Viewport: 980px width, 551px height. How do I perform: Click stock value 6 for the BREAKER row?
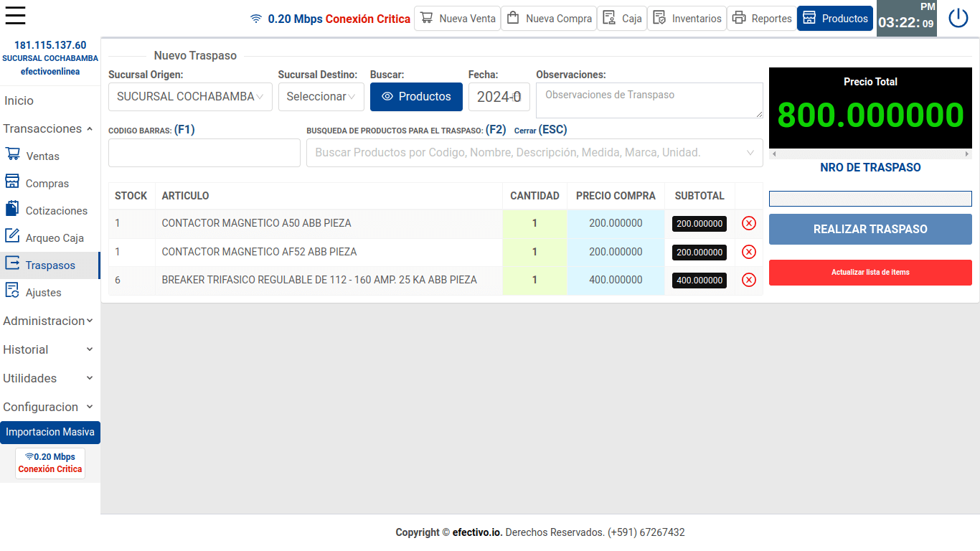[118, 280]
